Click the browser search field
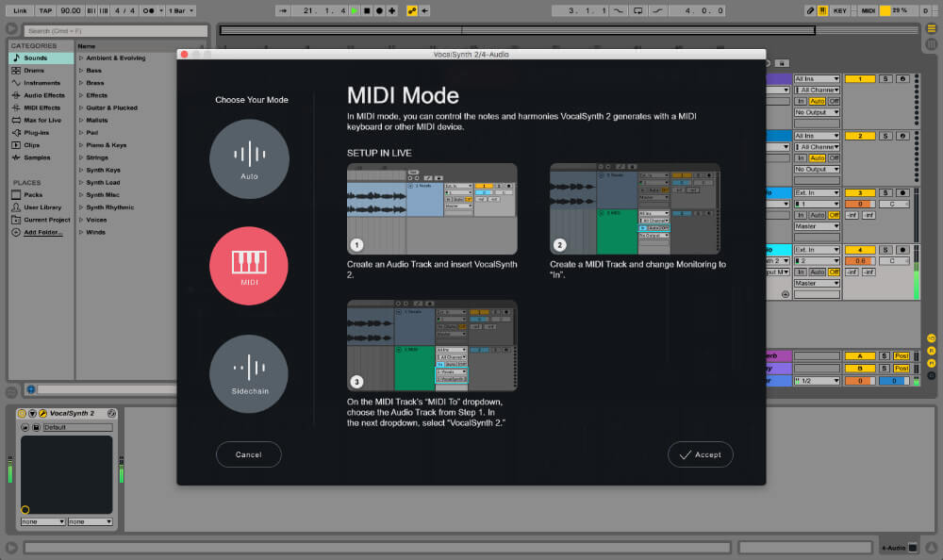 113,30
